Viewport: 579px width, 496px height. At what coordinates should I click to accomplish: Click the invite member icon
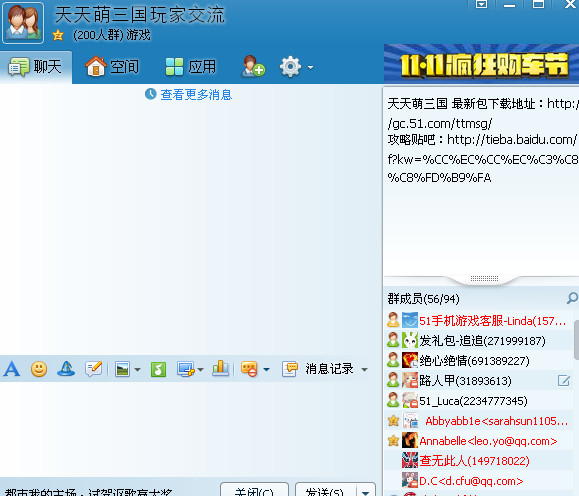(x=253, y=67)
